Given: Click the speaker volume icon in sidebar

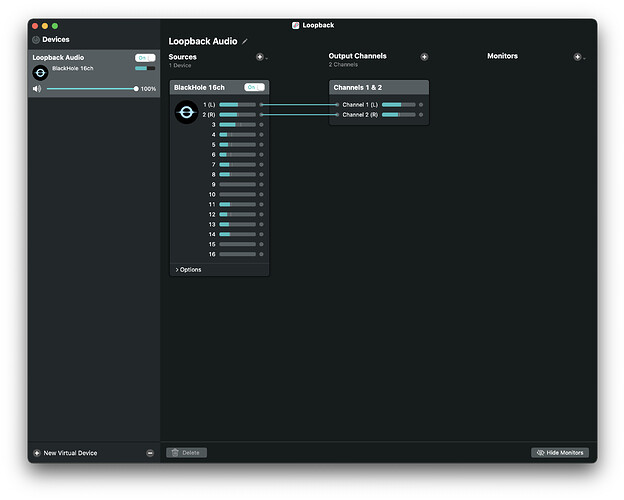Looking at the screenshot, I should (x=37, y=89).
